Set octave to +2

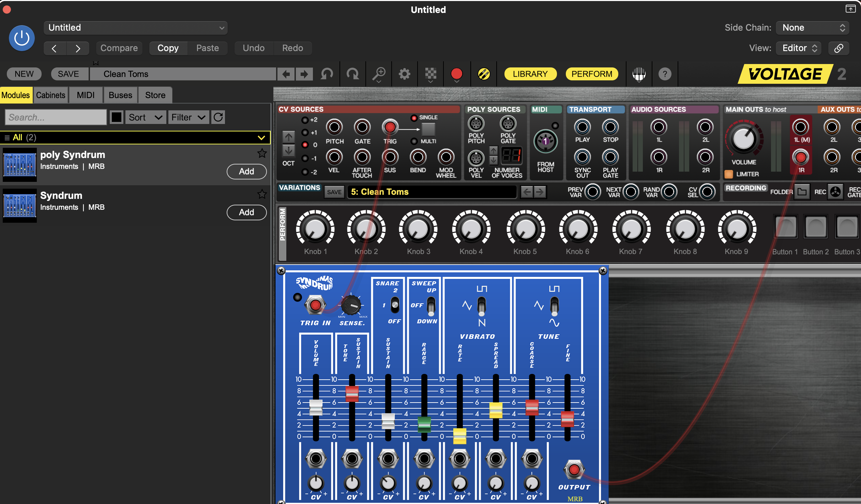click(x=305, y=120)
